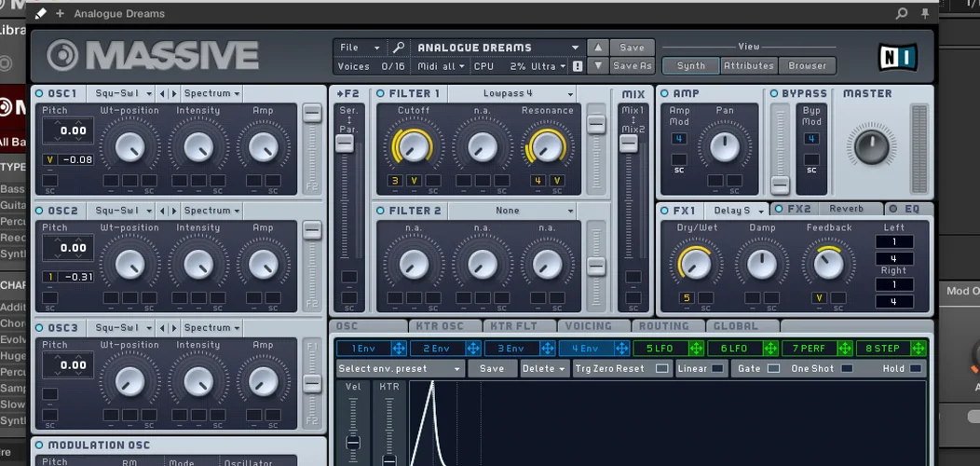Screen dimensions: 980x466
Task: Click the 8 STEP modulation crosshair icon
Action: point(919,349)
